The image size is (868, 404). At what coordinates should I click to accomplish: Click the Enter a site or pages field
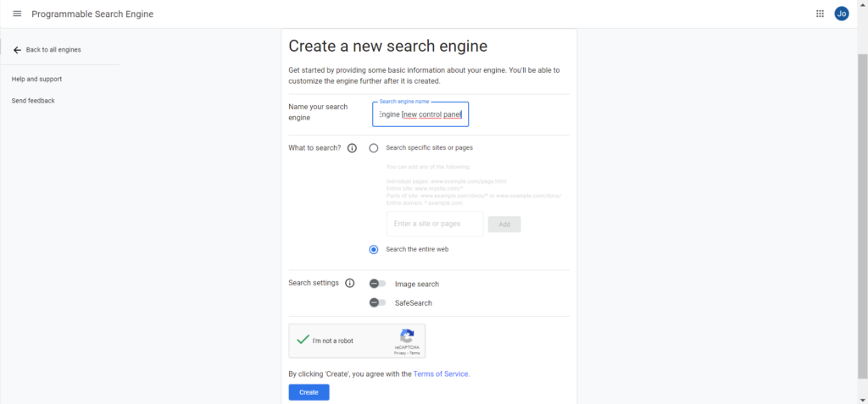tap(435, 224)
